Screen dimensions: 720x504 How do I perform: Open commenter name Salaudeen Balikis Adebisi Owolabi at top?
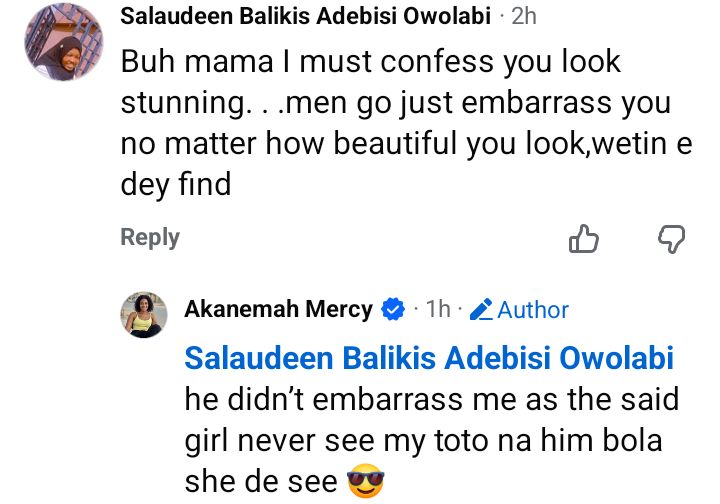pos(305,16)
